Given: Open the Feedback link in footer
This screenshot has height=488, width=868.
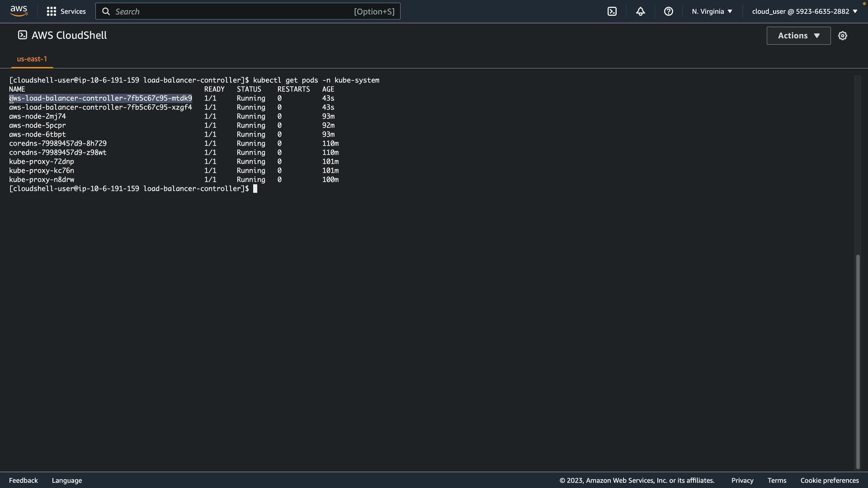Looking at the screenshot, I should 24,480.
